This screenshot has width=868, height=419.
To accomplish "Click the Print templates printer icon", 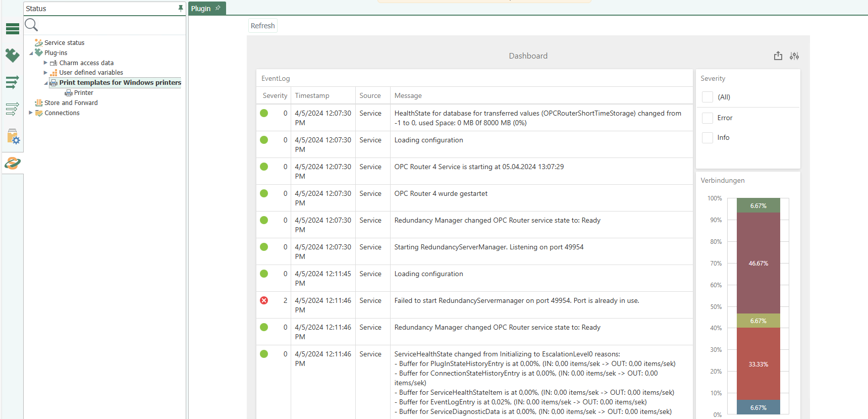I will pos(53,83).
